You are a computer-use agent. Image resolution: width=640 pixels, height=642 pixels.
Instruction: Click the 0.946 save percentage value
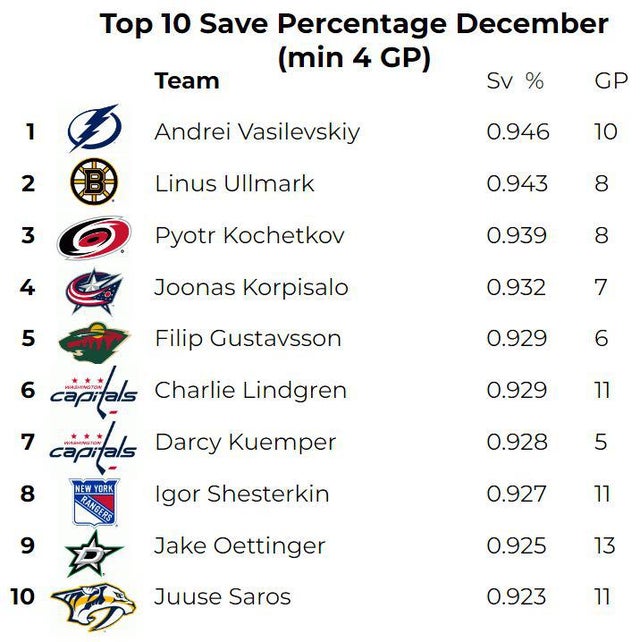(x=518, y=132)
